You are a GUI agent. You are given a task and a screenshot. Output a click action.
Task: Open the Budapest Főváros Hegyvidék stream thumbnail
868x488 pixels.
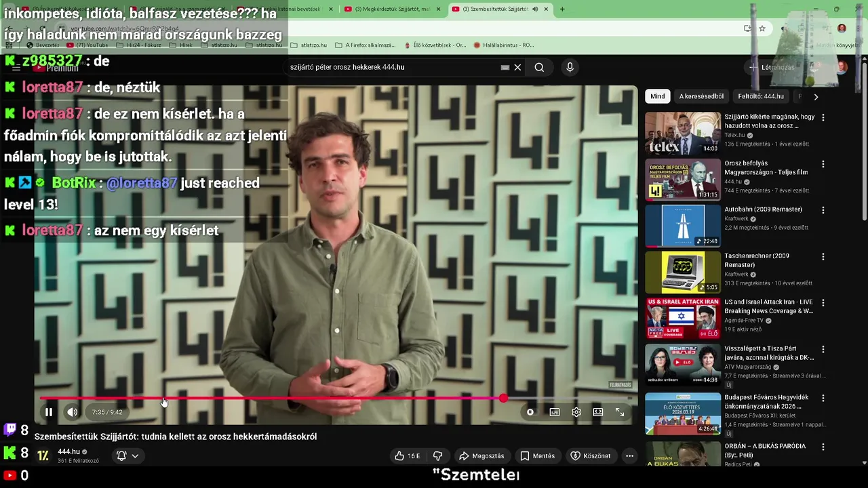[683, 414]
